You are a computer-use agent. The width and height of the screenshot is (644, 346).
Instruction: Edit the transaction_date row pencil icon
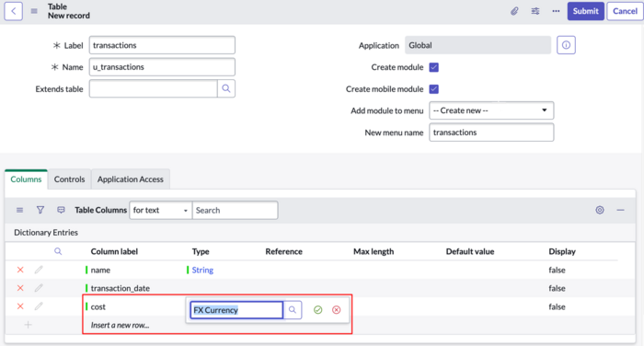click(x=39, y=288)
